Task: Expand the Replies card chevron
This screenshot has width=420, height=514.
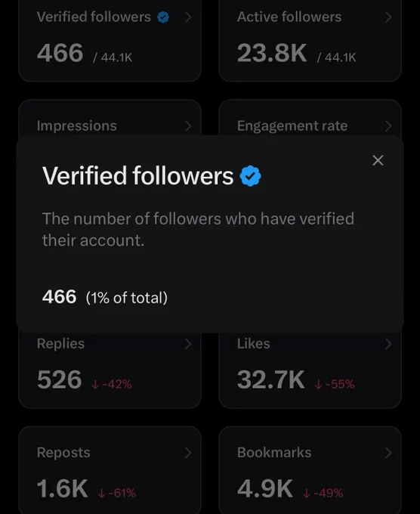Action: coord(188,344)
